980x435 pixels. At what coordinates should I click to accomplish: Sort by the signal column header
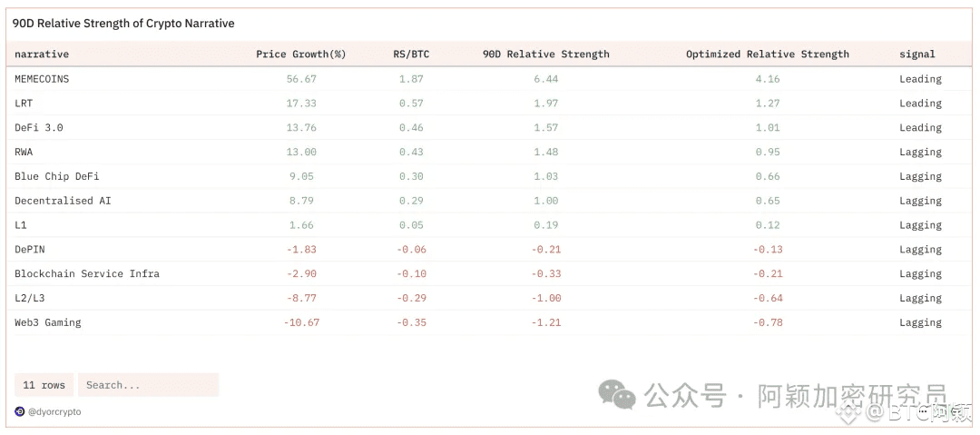[917, 54]
